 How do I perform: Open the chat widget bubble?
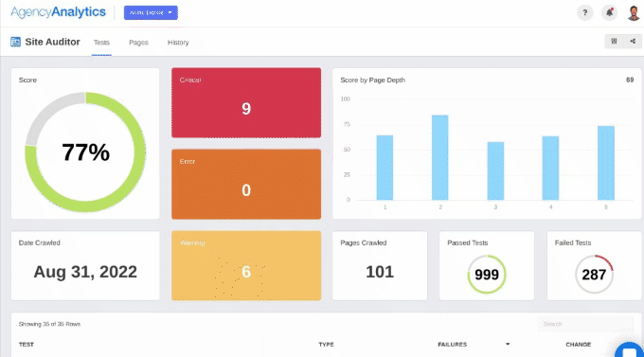[630, 350]
